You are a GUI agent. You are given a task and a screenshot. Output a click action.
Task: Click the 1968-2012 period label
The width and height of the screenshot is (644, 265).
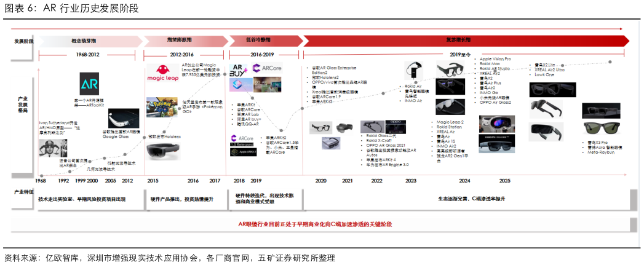click(87, 55)
